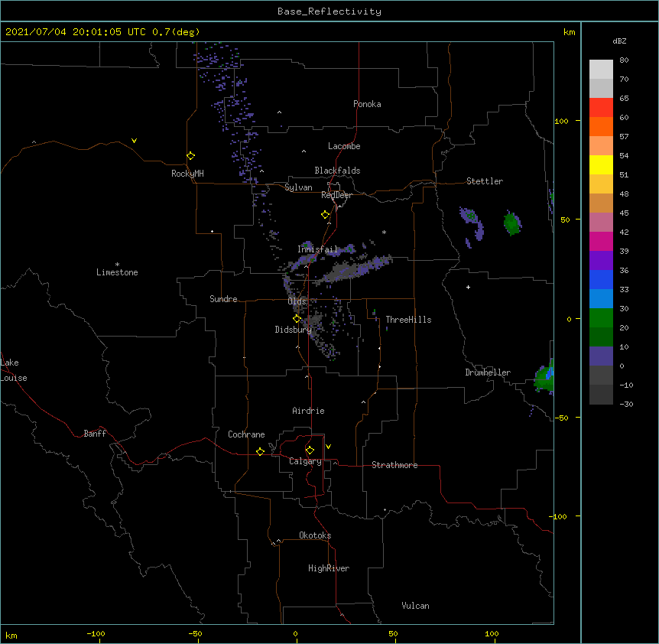The height and width of the screenshot is (644, 659).
Task: Click the km label at the top right
Action: tap(569, 32)
